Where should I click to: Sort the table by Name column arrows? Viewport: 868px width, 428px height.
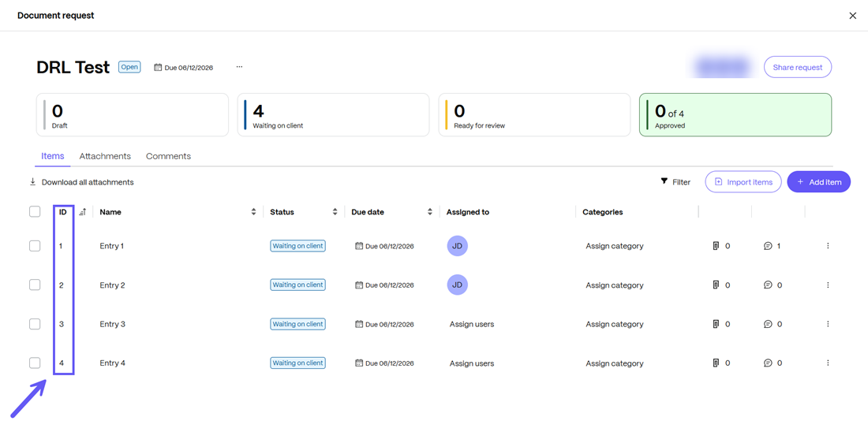click(x=253, y=212)
